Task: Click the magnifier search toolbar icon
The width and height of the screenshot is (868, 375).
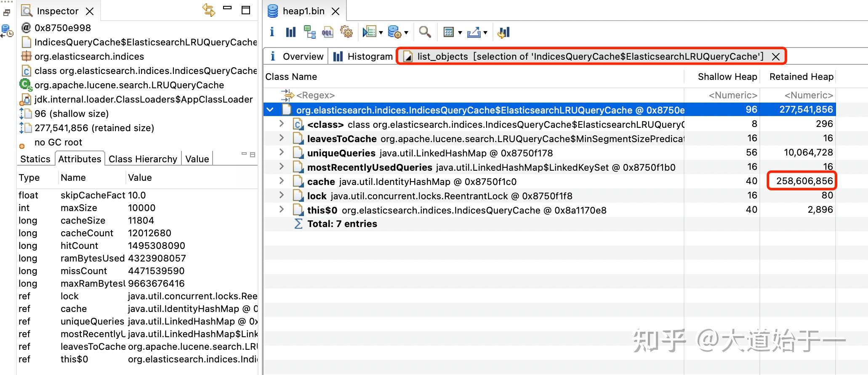Action: 425,32
